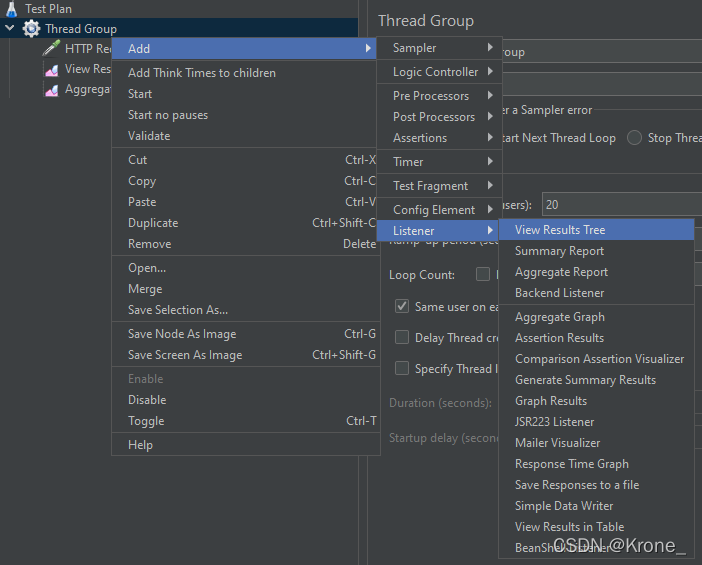The height and width of the screenshot is (565, 702).
Task: Choose Save Node As Image
Action: (x=244, y=334)
